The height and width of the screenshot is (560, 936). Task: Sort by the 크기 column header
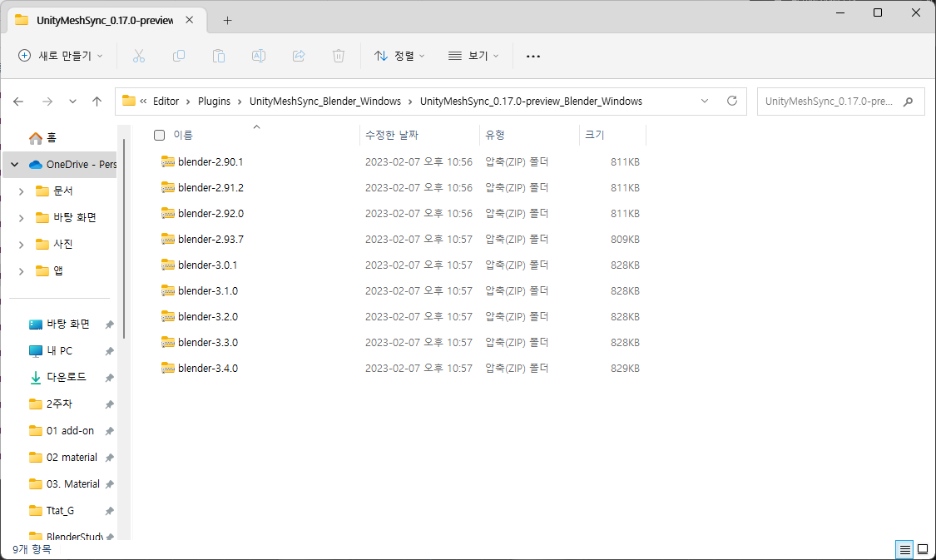pyautogui.click(x=595, y=135)
